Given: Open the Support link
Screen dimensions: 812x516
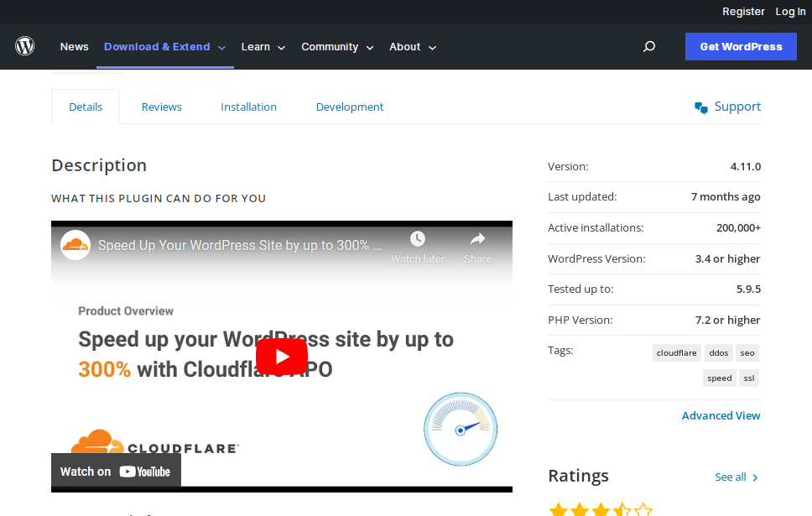Looking at the screenshot, I should click(x=737, y=107).
